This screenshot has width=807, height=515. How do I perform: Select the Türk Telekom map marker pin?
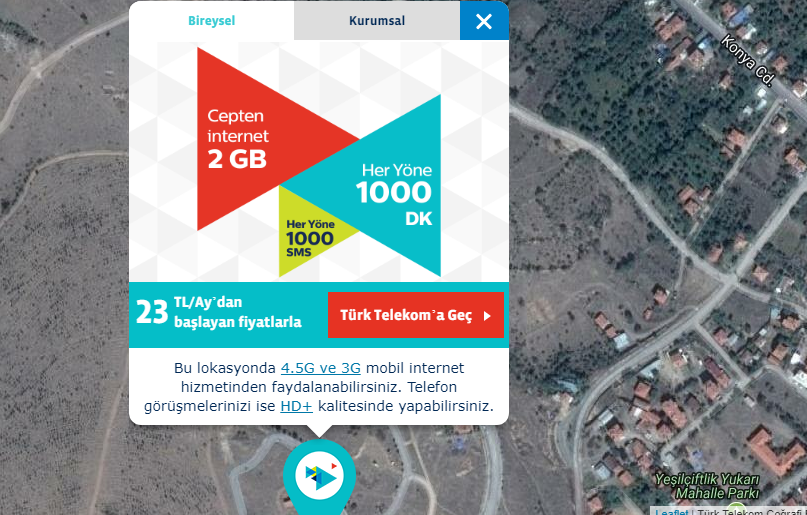coord(319,477)
